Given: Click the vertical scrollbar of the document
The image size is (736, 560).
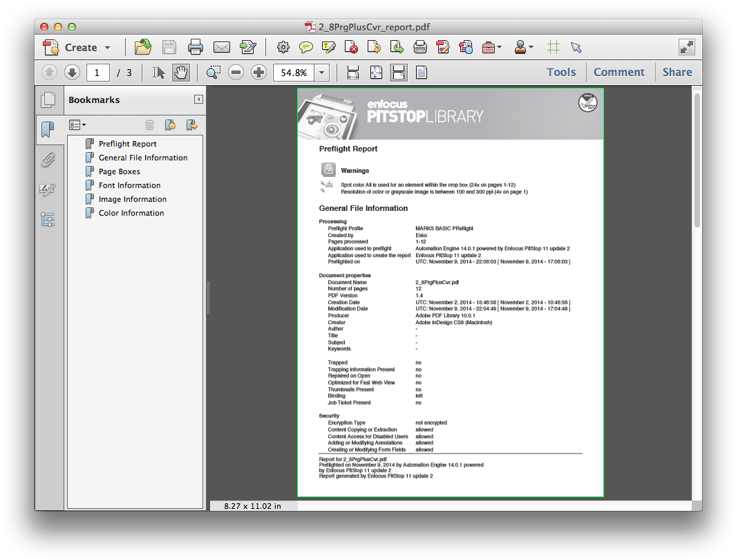Looking at the screenshot, I should pyautogui.click(x=697, y=160).
